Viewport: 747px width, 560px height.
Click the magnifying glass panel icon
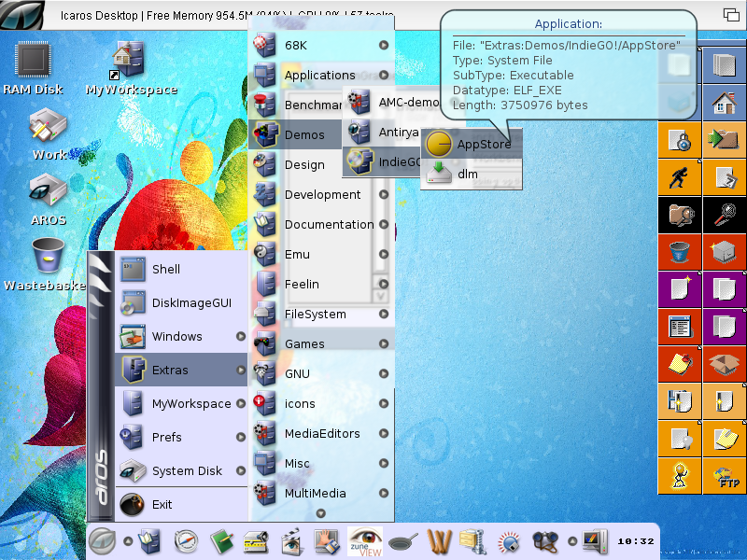(725, 215)
